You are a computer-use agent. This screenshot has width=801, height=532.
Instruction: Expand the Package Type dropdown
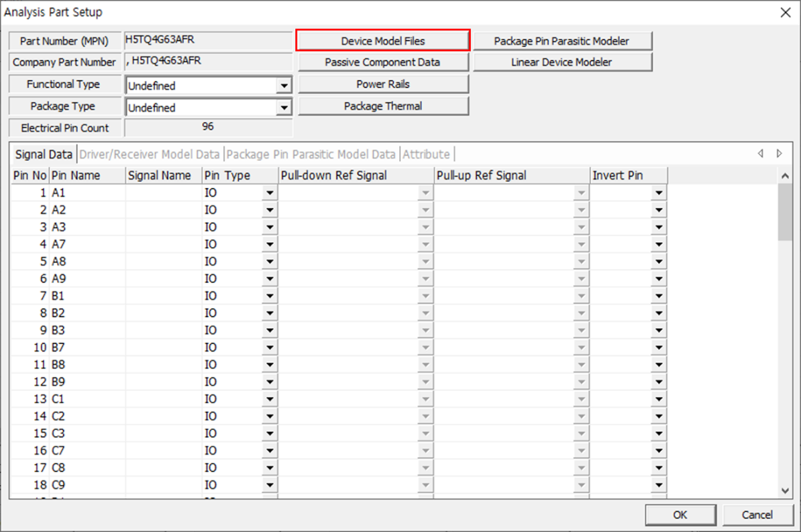284,107
